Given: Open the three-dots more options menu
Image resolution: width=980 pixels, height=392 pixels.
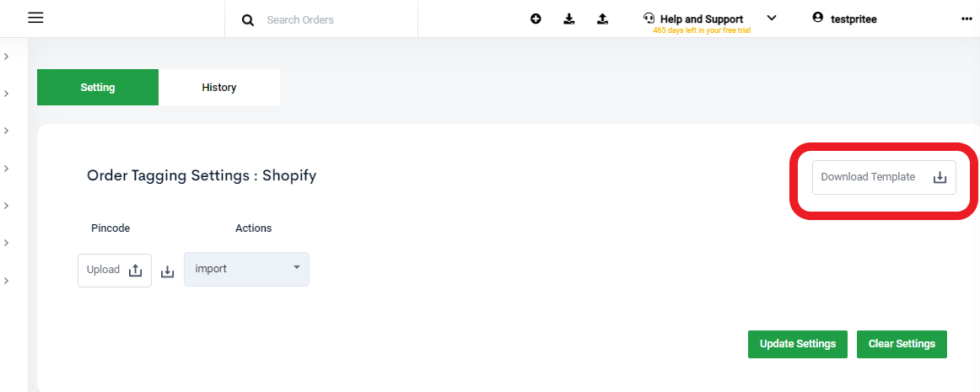Looking at the screenshot, I should pos(967,19).
